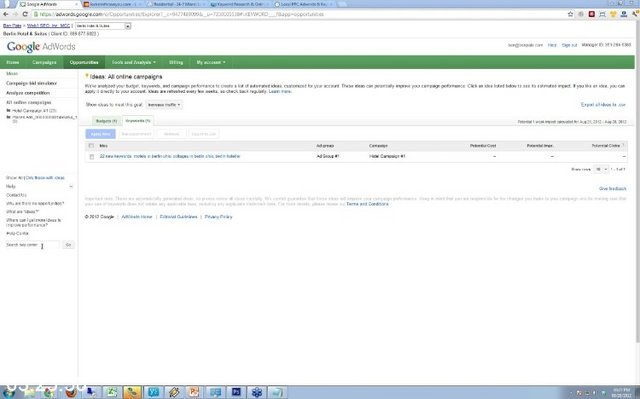
Task: Click the Google AdWords logo
Action: (x=41, y=47)
